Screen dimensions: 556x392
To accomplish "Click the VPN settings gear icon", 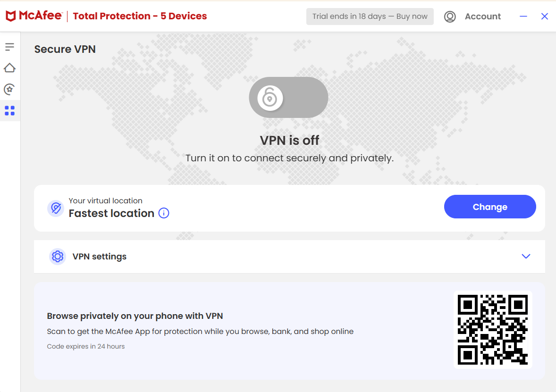I will coord(58,256).
